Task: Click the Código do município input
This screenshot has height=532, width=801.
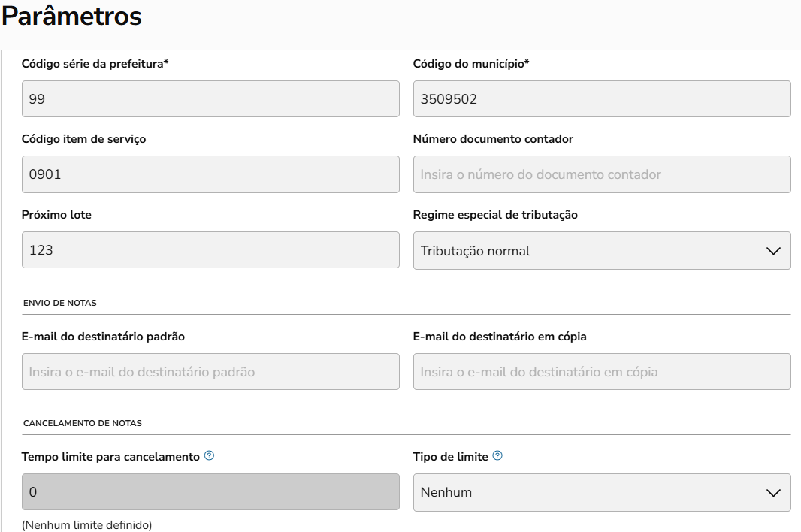Action: coord(601,99)
